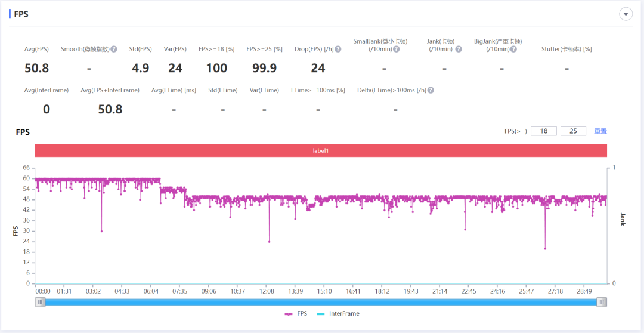Screen dimensions: 644x333
Task: Grab the left handle of the range slider
Action: [41, 302]
